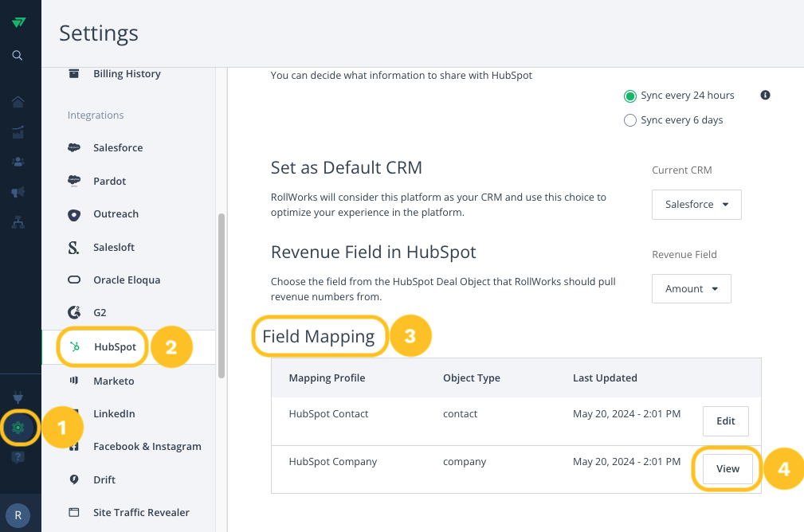Open the Marketo integration settings

click(x=112, y=381)
